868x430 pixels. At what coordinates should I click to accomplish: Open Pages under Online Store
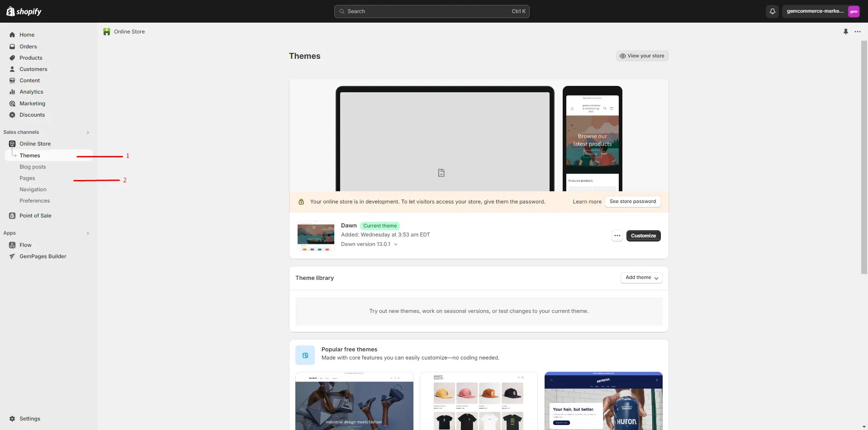coord(27,178)
